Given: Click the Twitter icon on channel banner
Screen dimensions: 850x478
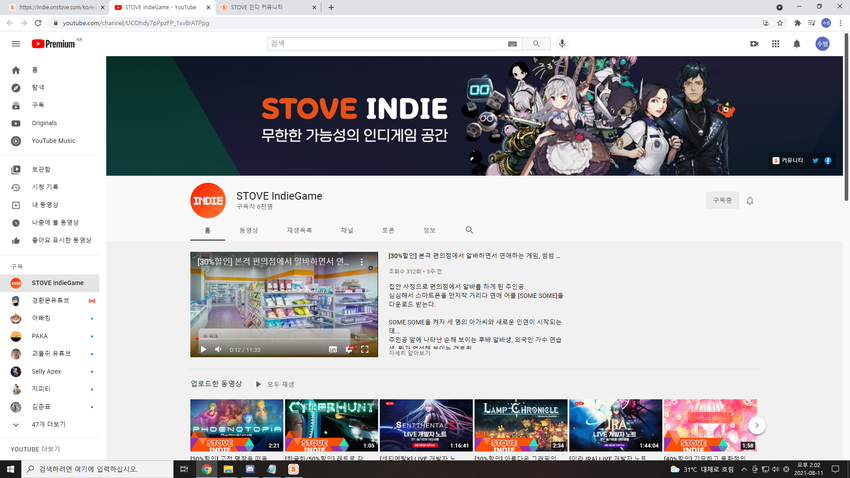Looking at the screenshot, I should coord(815,160).
